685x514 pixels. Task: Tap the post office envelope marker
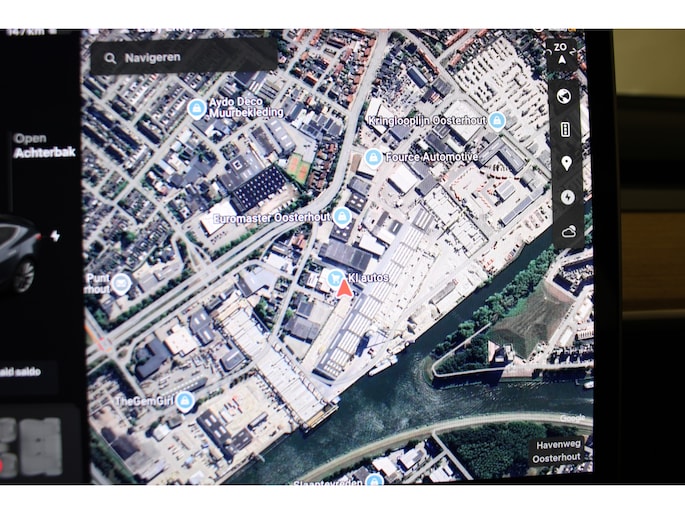click(121, 283)
